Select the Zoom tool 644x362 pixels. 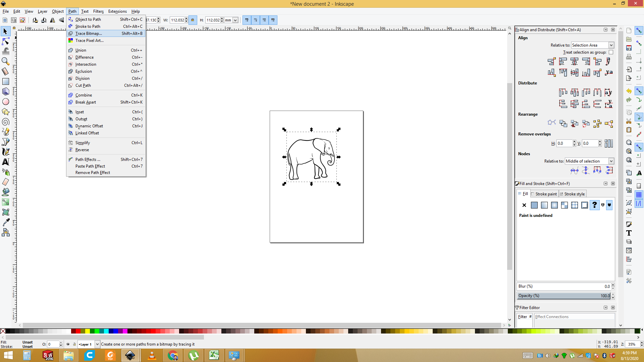(5, 61)
